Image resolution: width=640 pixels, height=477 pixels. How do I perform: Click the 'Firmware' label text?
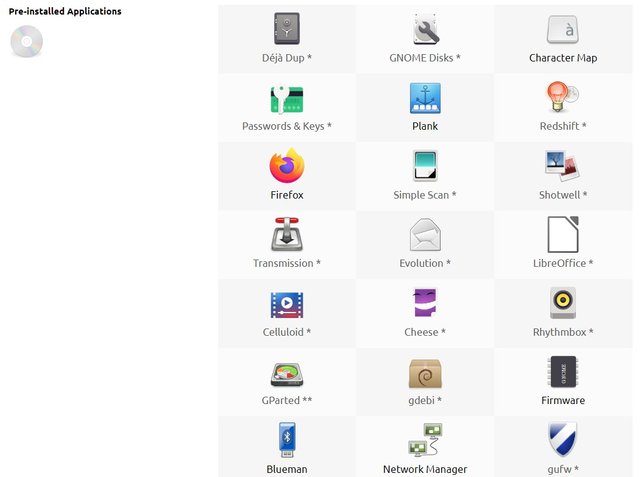[x=563, y=400]
